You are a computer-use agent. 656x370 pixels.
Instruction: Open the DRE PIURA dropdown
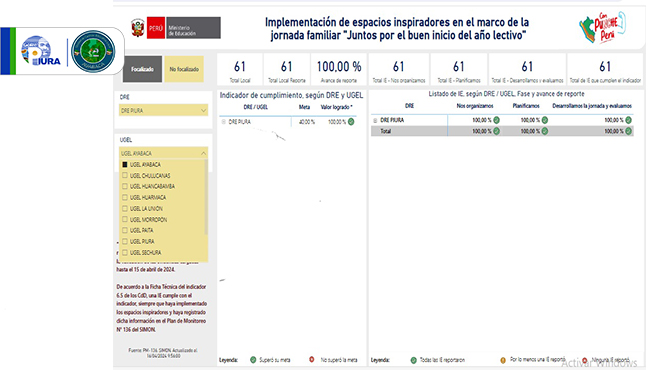pyautogui.click(x=164, y=110)
